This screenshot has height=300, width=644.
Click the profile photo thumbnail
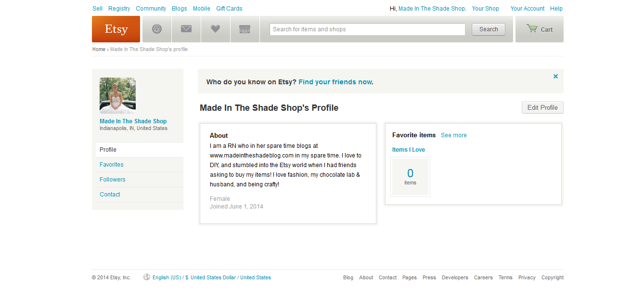(117, 95)
